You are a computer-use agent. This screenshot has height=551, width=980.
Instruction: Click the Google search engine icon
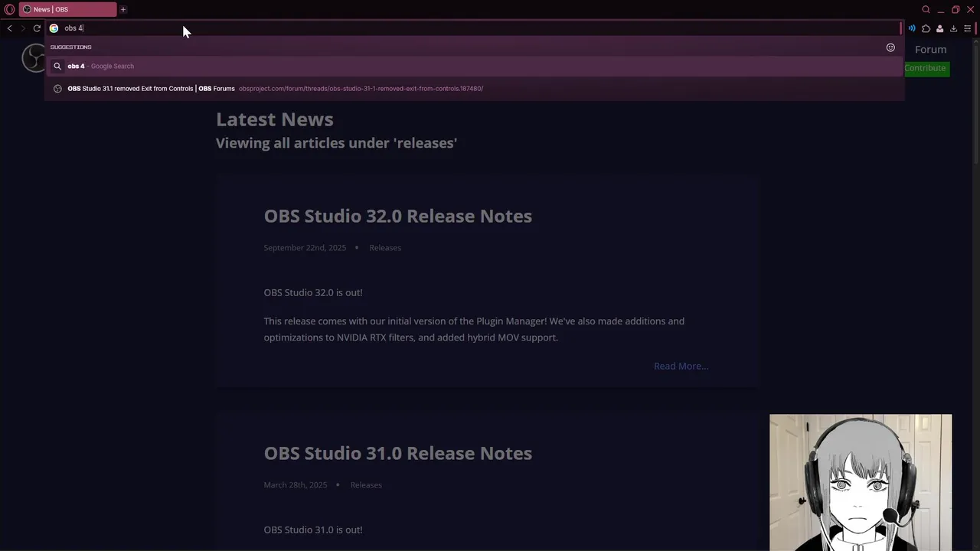point(54,28)
